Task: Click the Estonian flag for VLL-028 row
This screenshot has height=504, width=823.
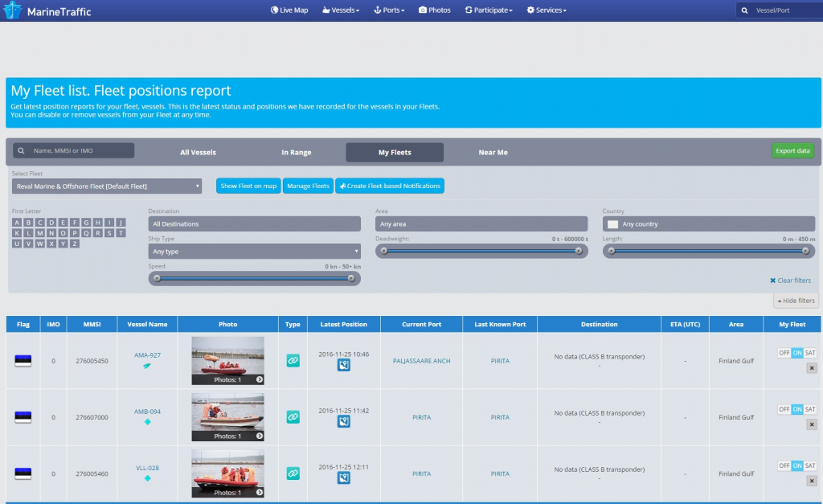Action: pyautogui.click(x=23, y=473)
